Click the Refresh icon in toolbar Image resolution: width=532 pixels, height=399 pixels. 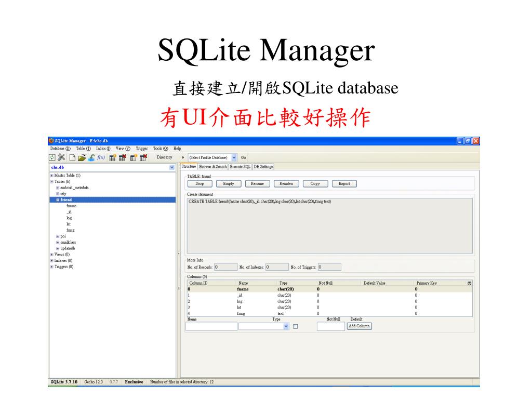tap(52, 157)
